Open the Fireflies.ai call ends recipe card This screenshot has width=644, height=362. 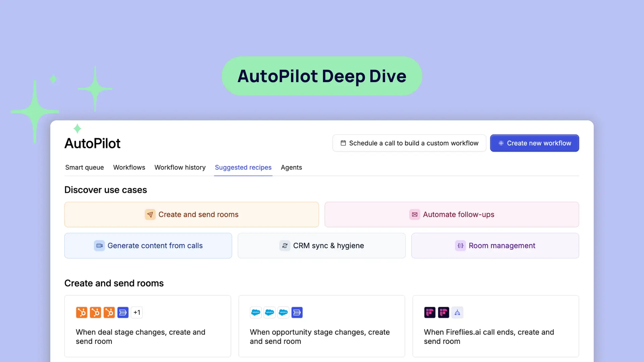pyautogui.click(x=495, y=337)
